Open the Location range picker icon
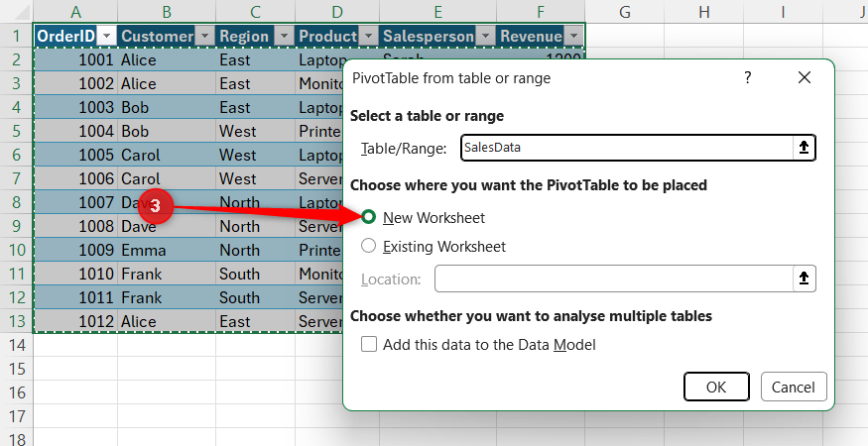Viewport: 868px width, 446px height. pos(804,279)
